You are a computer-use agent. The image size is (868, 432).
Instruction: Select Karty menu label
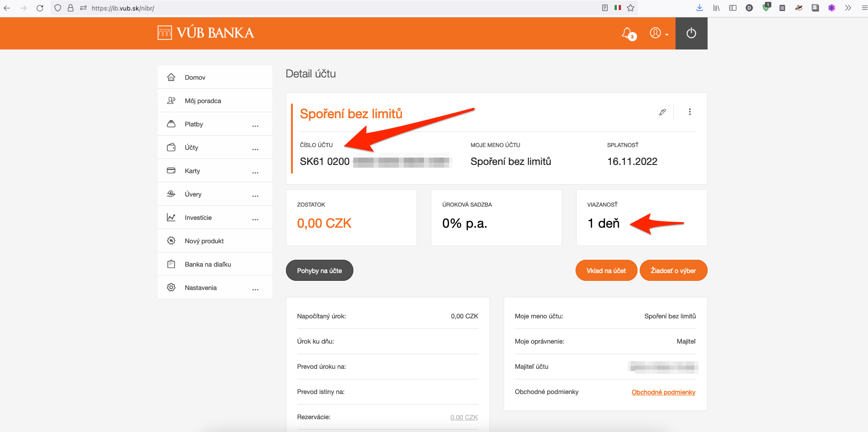click(x=192, y=171)
